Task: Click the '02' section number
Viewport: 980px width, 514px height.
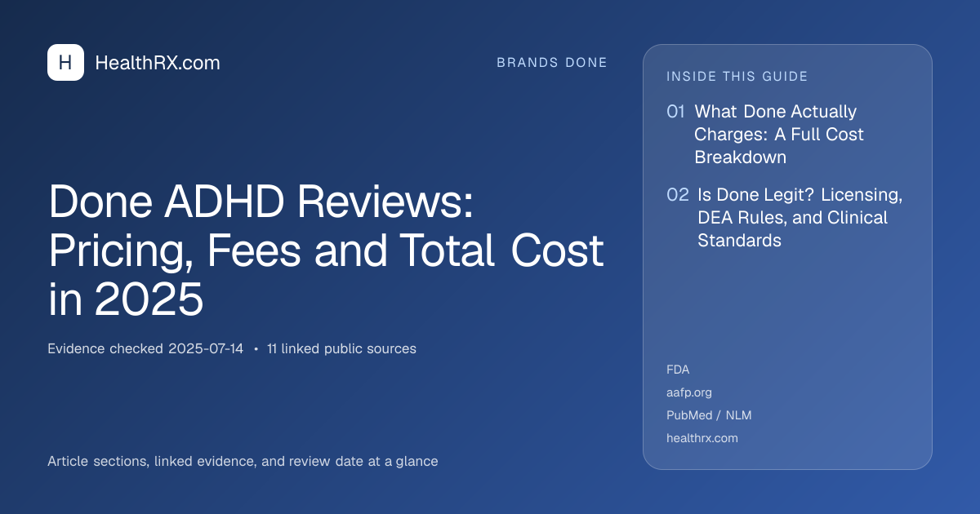Action: 678,195
